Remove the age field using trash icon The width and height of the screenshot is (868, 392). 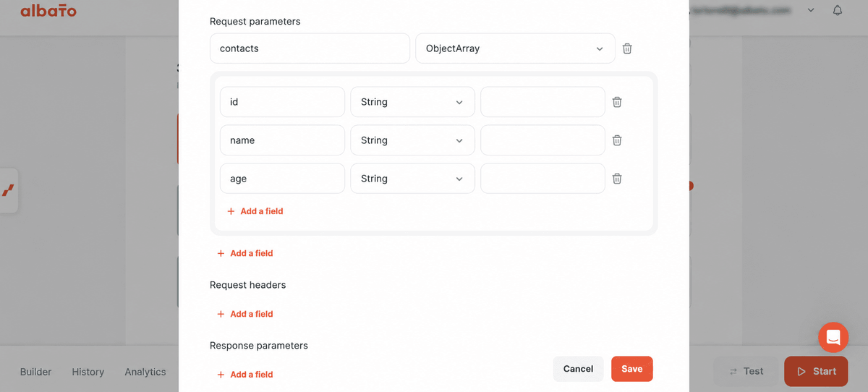pos(617,179)
